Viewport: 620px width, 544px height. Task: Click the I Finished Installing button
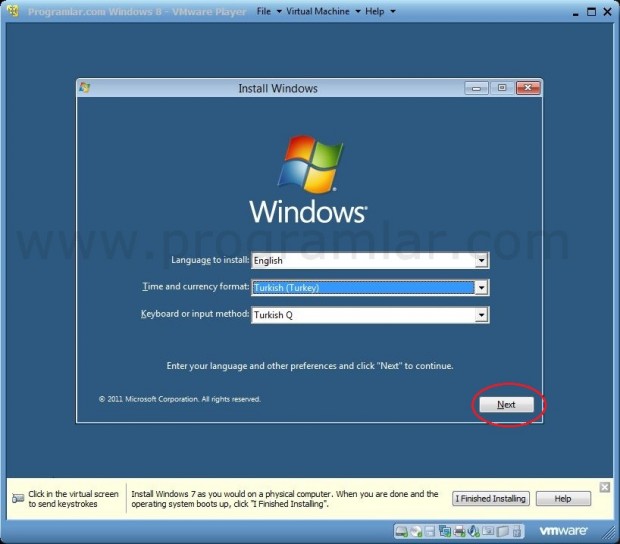(x=490, y=499)
